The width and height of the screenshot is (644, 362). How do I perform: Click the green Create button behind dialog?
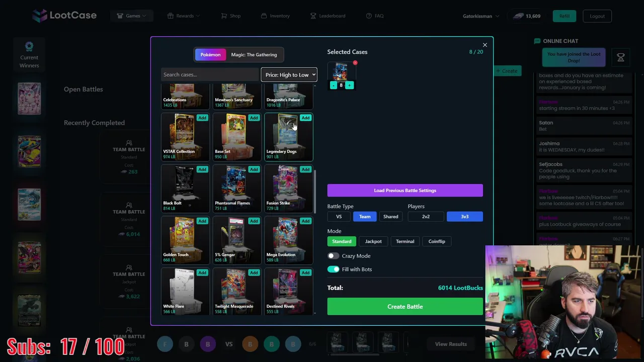pyautogui.click(x=507, y=71)
